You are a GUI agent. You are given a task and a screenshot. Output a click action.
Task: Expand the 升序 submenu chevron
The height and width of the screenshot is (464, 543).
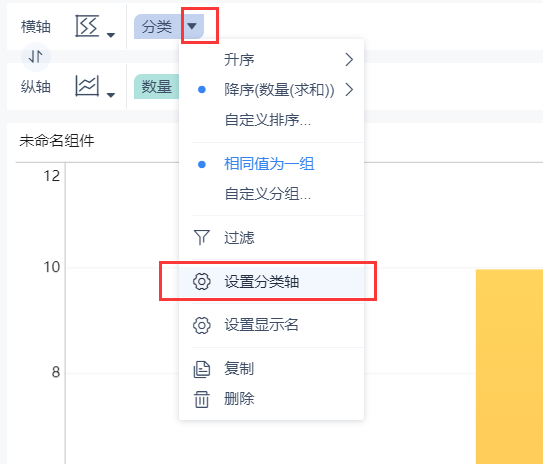tap(349, 60)
